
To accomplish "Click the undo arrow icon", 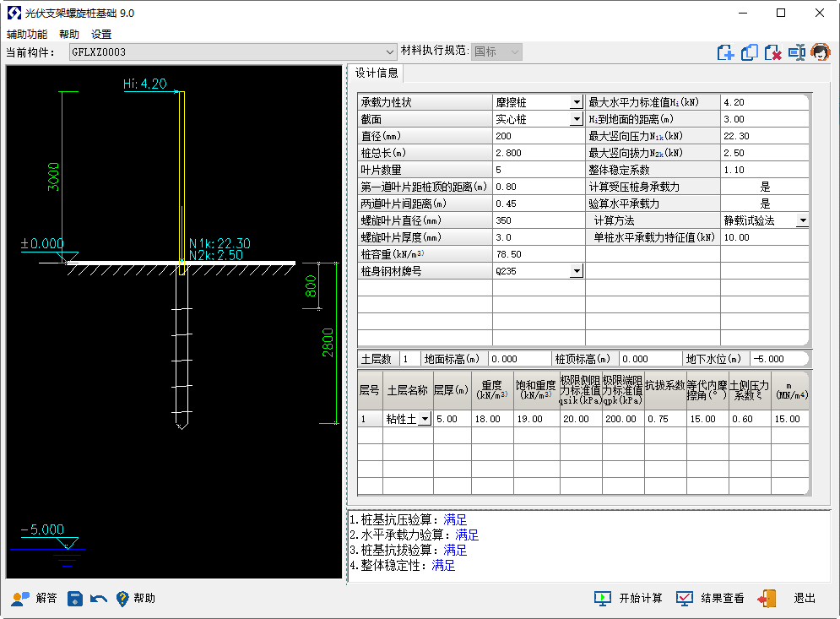I will pos(99,599).
